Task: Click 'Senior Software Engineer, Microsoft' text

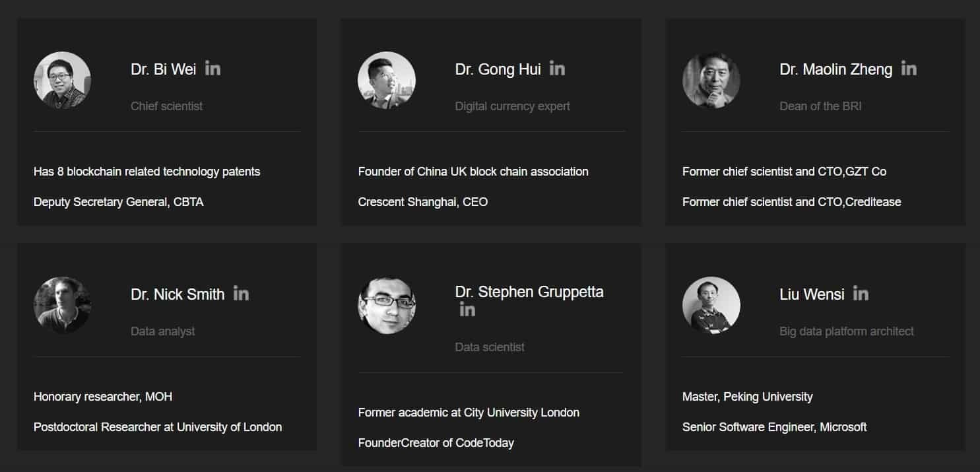Action: (x=774, y=427)
